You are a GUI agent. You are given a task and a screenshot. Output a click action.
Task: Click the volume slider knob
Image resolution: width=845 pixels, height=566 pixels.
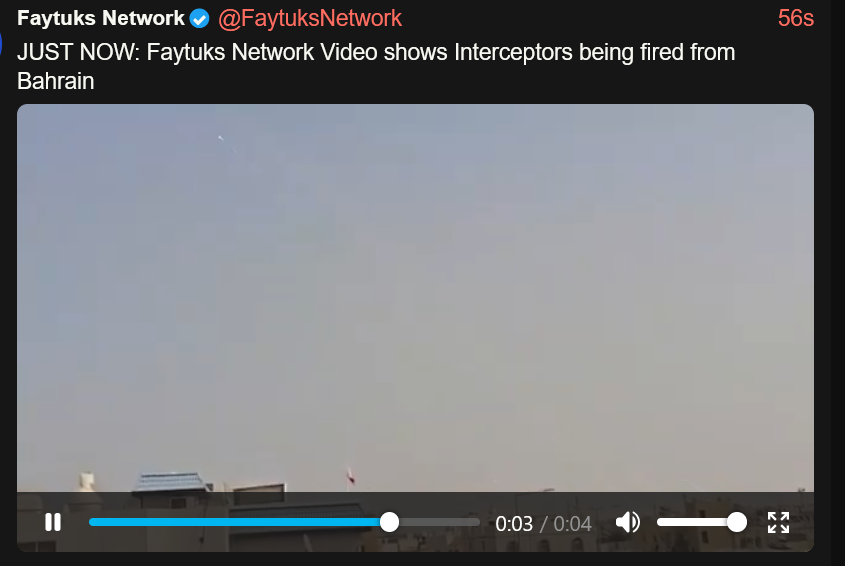point(737,522)
